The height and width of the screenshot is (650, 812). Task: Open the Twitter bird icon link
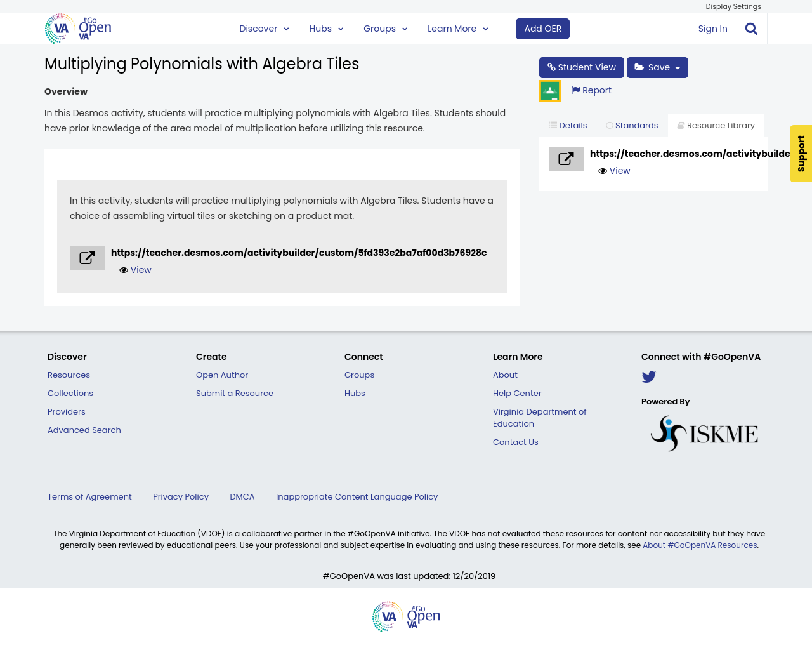[x=648, y=377]
